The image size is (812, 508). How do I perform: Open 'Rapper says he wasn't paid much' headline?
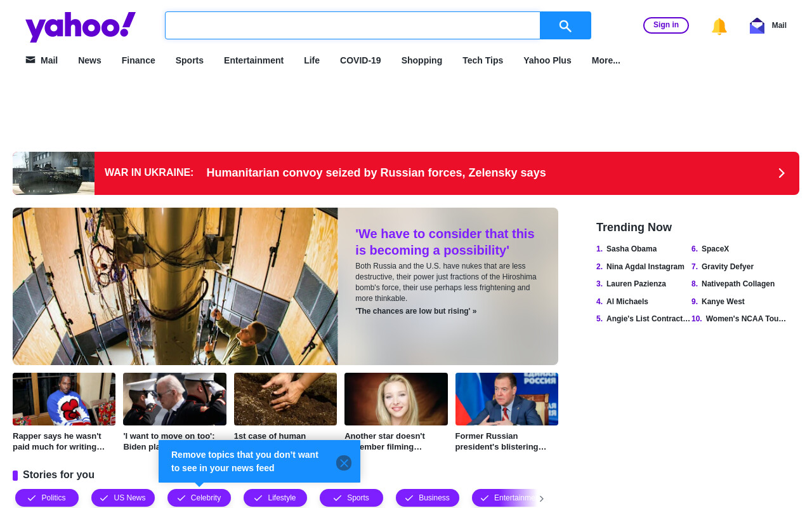click(59, 441)
